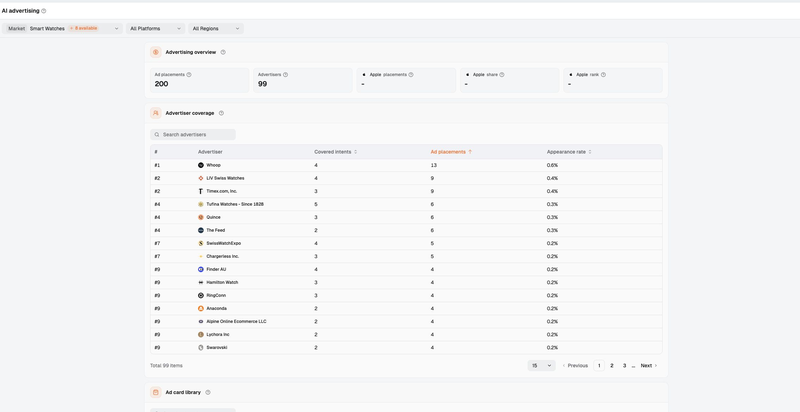This screenshot has height=412, width=800.
Task: Click the LIV Swiss Watches logo
Action: click(201, 178)
